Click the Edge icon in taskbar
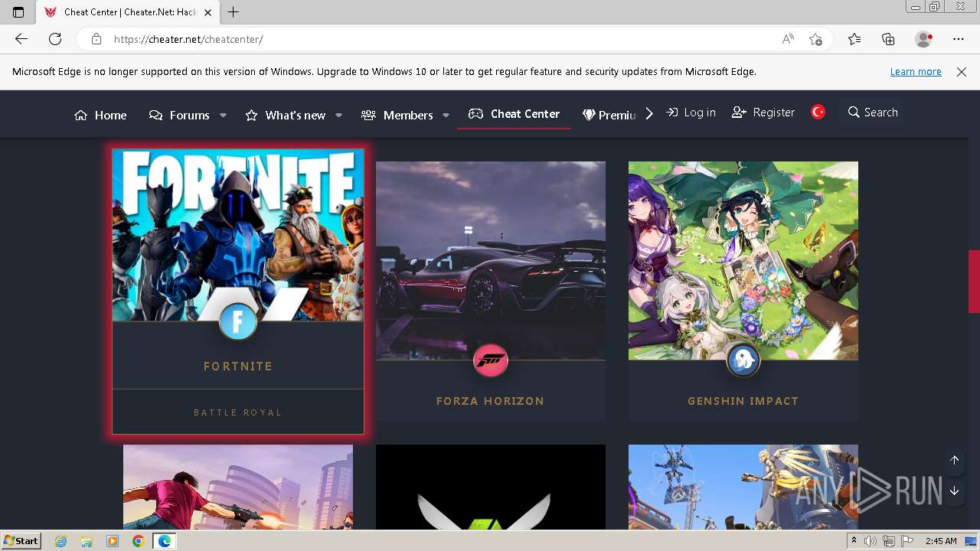This screenshot has width=980, height=551. (x=164, y=541)
